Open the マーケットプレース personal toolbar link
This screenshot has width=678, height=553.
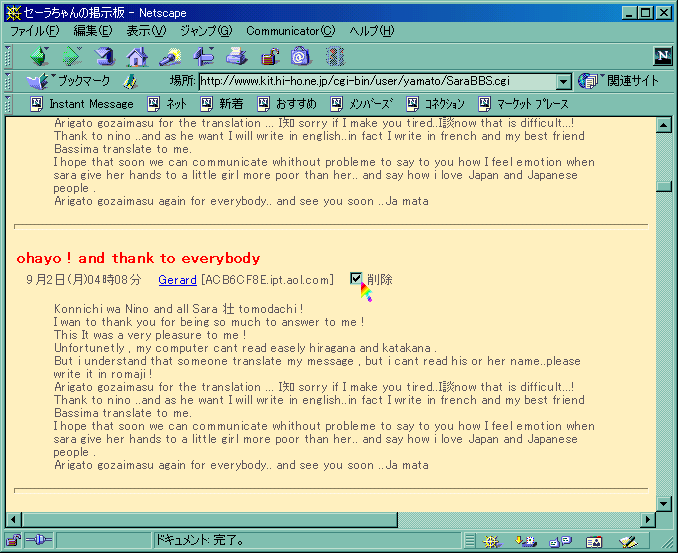(524, 104)
